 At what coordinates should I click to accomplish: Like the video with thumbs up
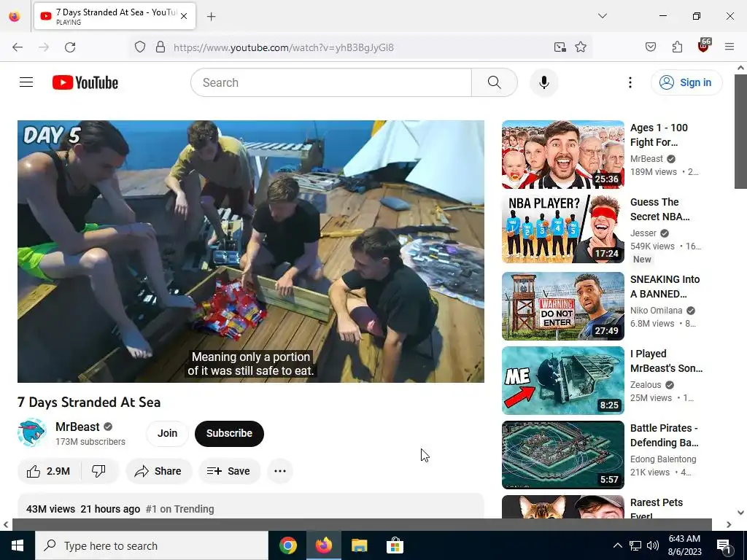[x=49, y=471]
